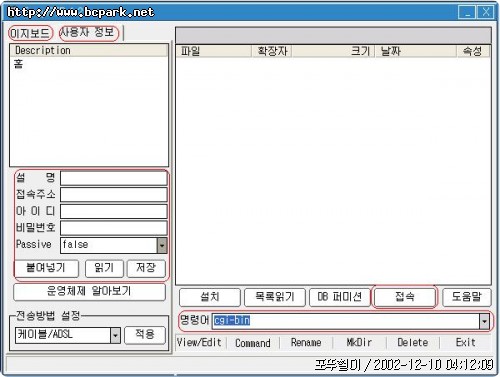Sort by the 속성 column header
The width and height of the screenshot is (500, 377).
tap(473, 51)
